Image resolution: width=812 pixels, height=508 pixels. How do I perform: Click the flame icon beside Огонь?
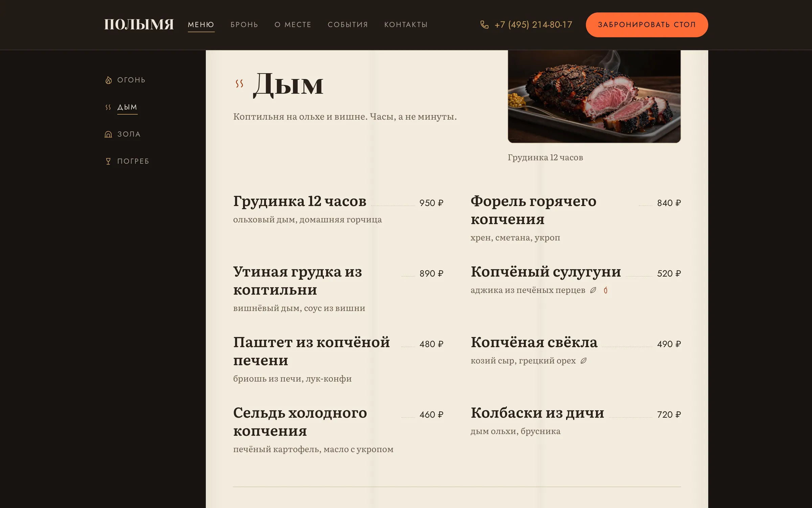click(x=108, y=80)
